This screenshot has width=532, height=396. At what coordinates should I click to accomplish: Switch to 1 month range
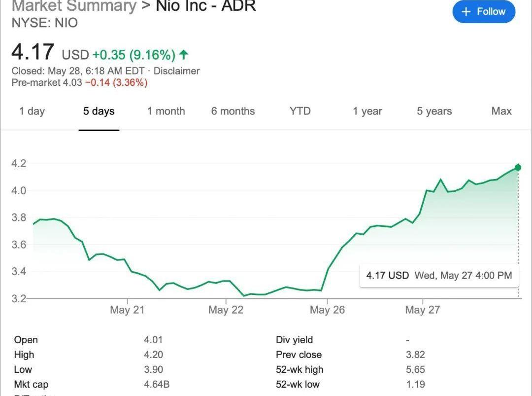pyautogui.click(x=166, y=111)
